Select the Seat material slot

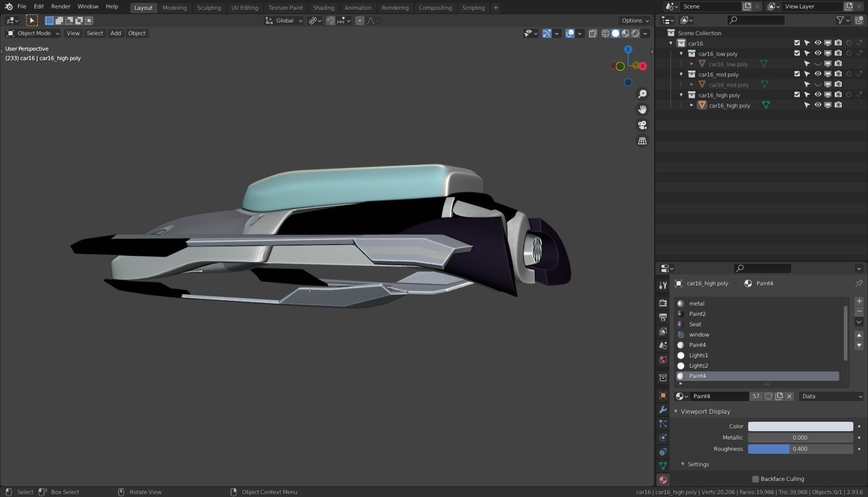[758, 324]
